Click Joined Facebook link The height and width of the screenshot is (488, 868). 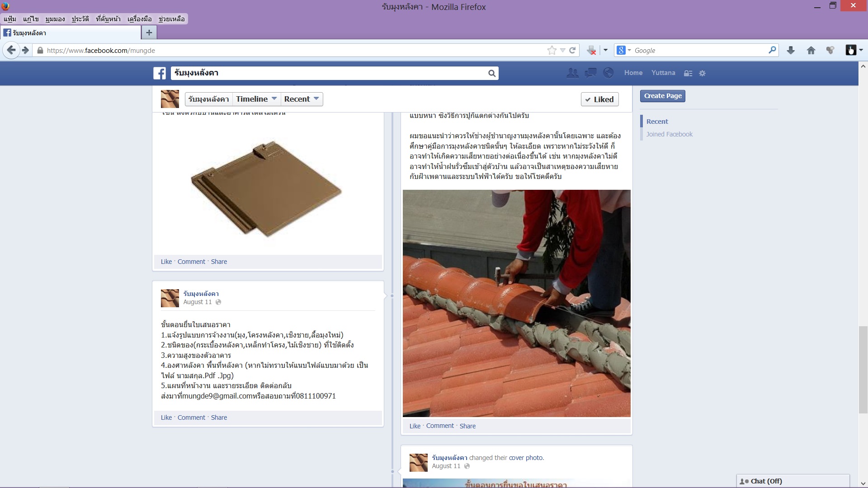pyautogui.click(x=669, y=134)
